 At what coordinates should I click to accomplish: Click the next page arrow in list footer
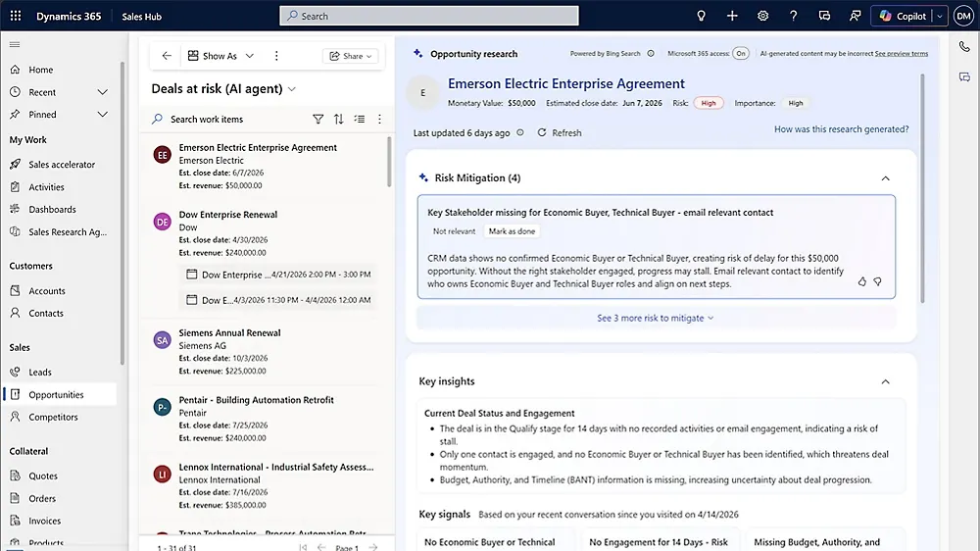click(373, 547)
